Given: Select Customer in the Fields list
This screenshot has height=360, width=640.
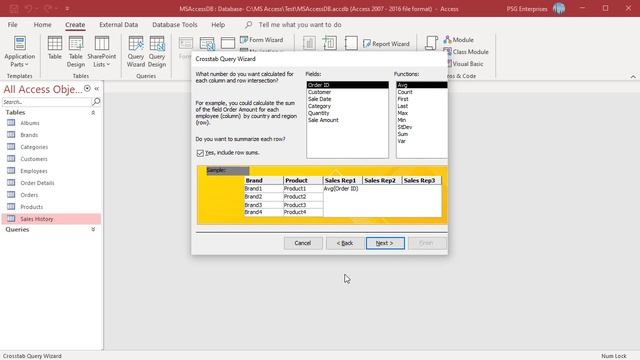Looking at the screenshot, I should pyautogui.click(x=347, y=92).
